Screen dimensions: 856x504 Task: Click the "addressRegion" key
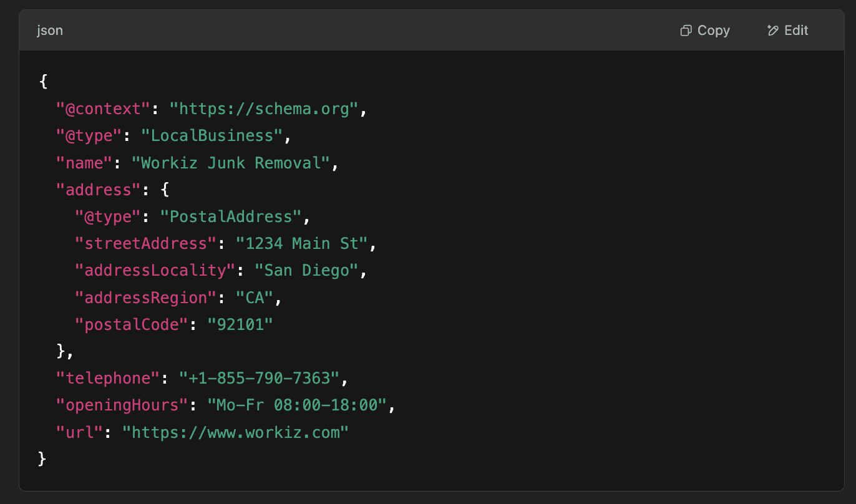point(145,298)
